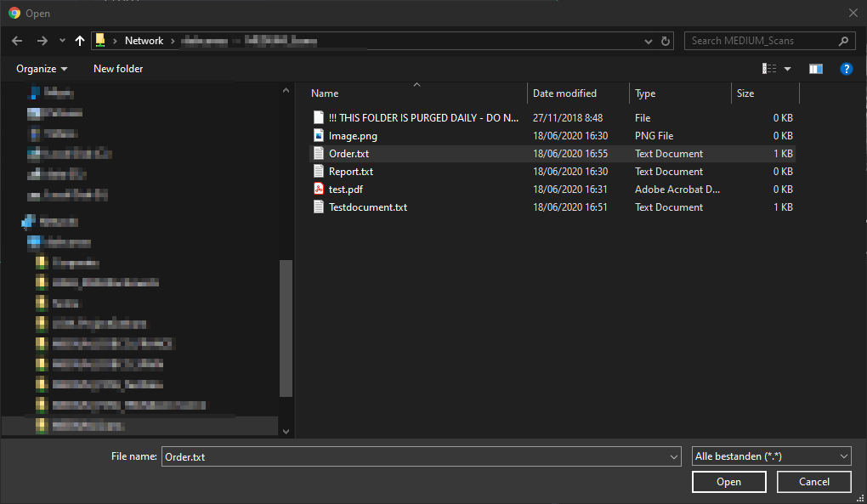
Task: Refresh the current folder view
Action: pos(666,41)
